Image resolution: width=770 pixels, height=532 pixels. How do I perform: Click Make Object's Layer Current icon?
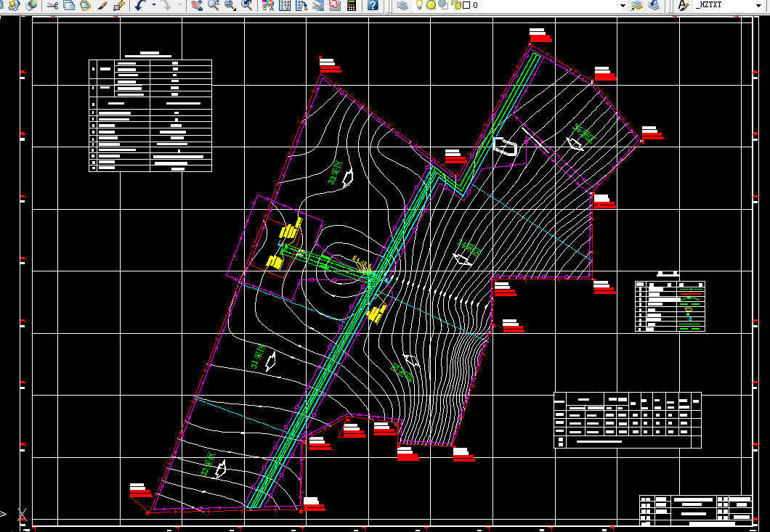click(x=637, y=5)
